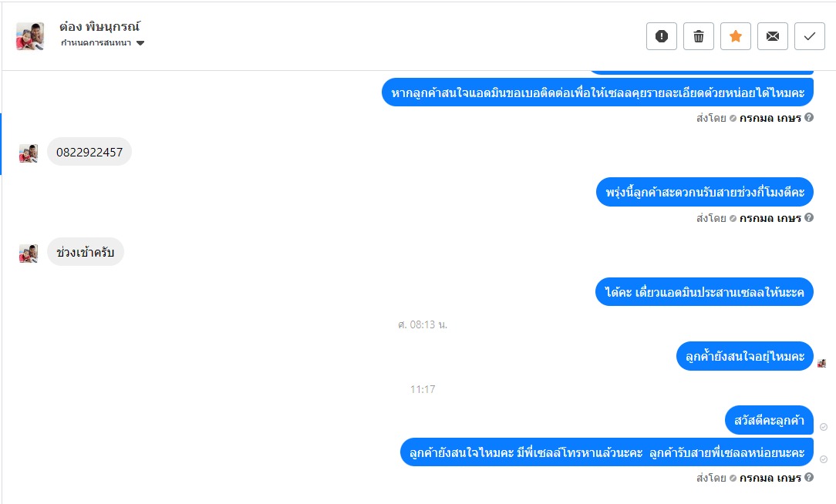Expand the กำหนดการสนทนา dropdown arrow
Image resolution: width=836 pixels, height=504 pixels.
coord(140,43)
